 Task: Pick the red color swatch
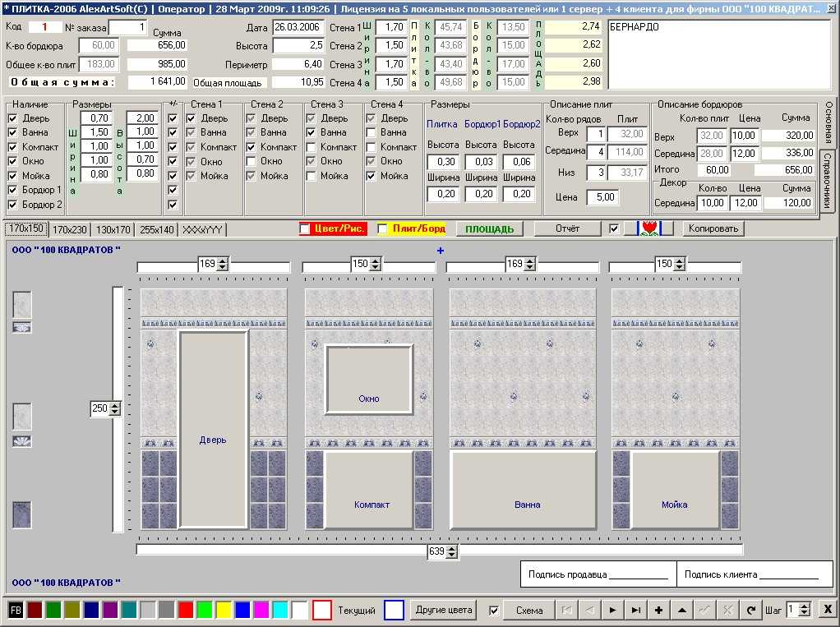click(x=186, y=611)
